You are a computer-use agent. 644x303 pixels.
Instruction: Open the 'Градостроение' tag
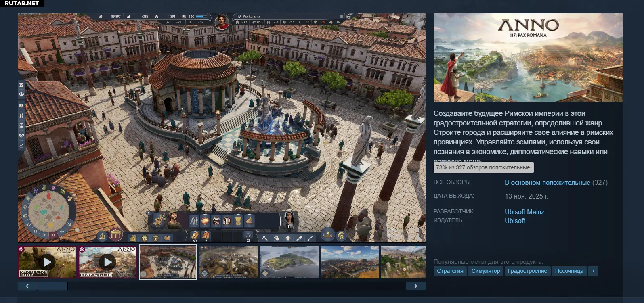[x=527, y=271]
